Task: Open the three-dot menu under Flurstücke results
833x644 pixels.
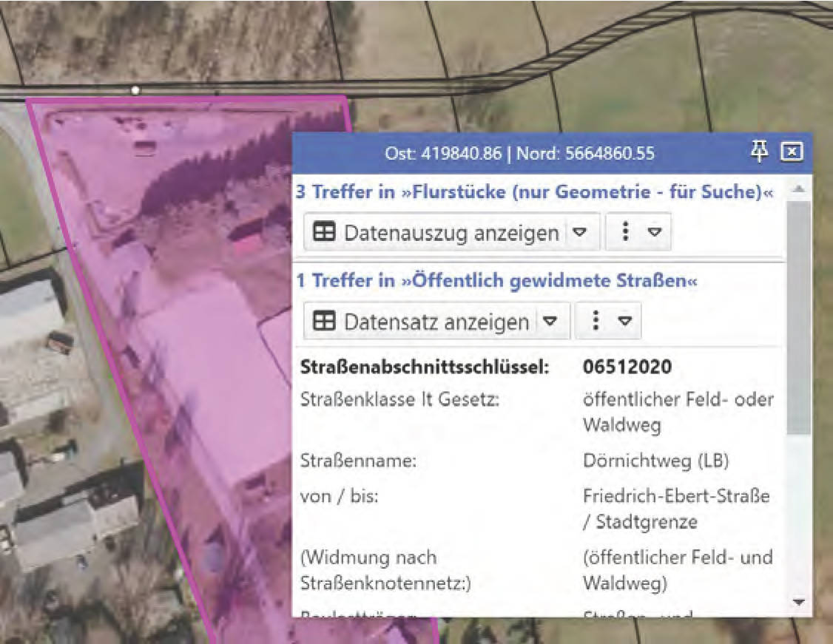Action: click(x=626, y=231)
